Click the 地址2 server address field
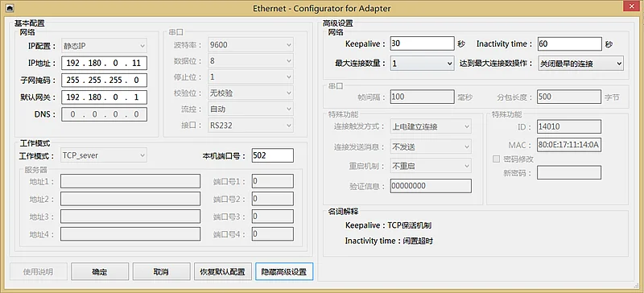 click(130, 199)
